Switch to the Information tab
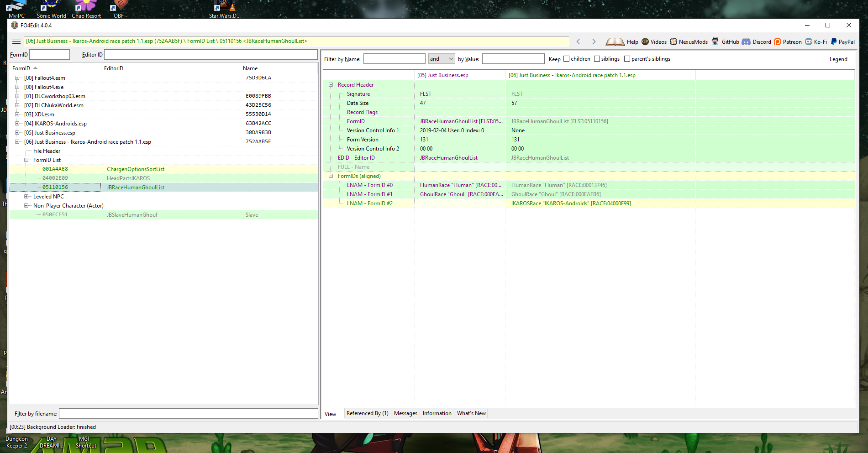Image resolution: width=868 pixels, height=453 pixels. pyautogui.click(x=437, y=413)
